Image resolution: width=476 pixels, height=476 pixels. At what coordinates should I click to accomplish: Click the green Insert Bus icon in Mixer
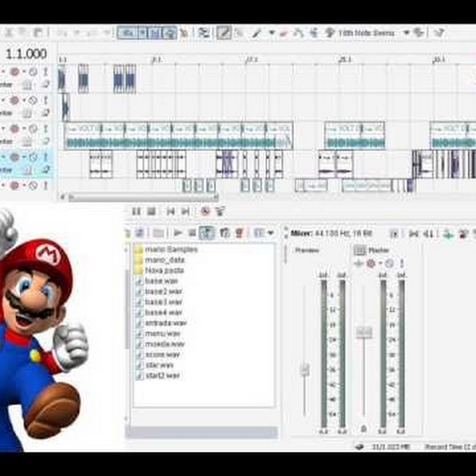click(x=448, y=234)
